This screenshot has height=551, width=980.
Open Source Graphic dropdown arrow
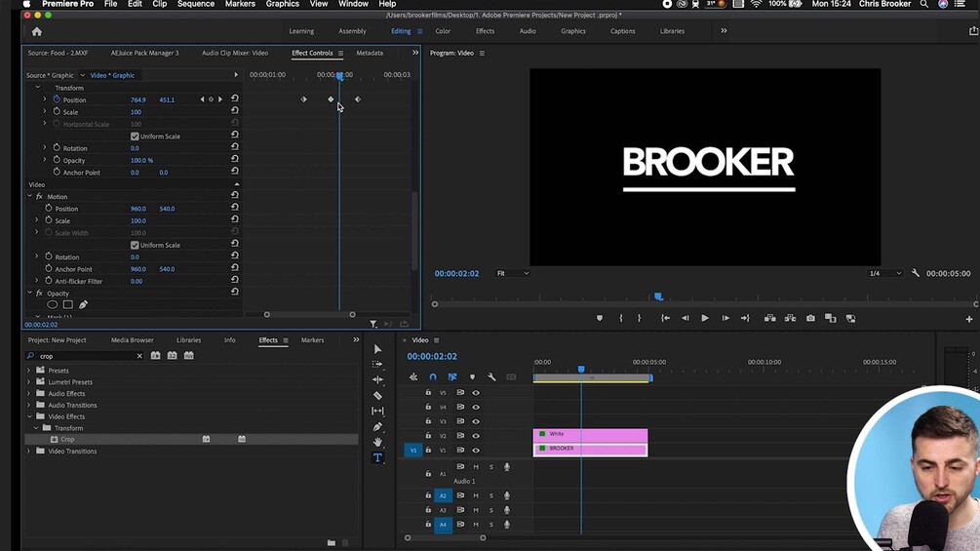click(x=82, y=75)
